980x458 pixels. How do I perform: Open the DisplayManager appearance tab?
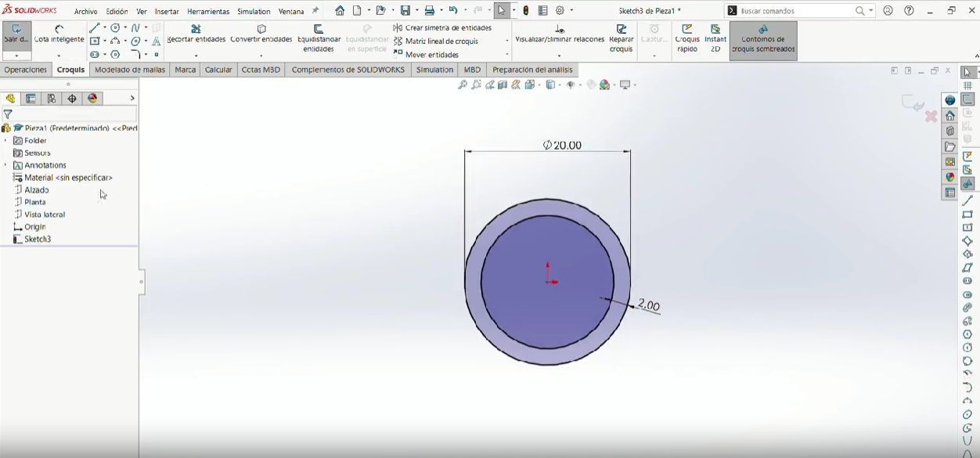point(93,99)
